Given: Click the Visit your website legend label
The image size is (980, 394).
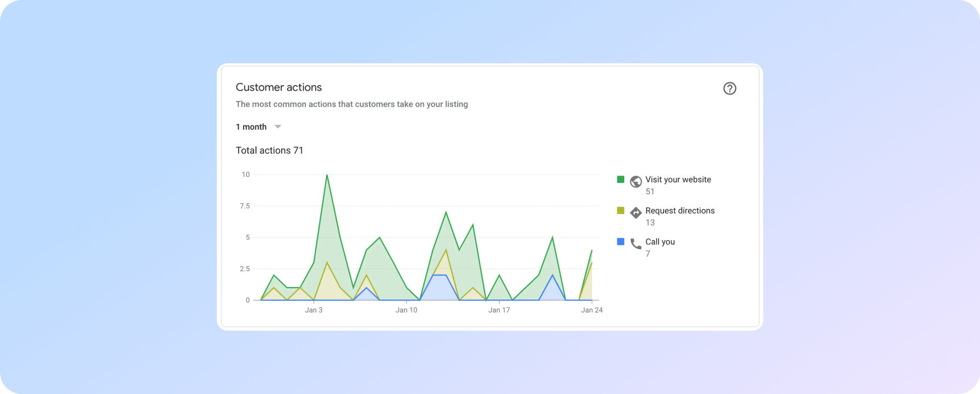Looking at the screenshot, I should pos(678,180).
